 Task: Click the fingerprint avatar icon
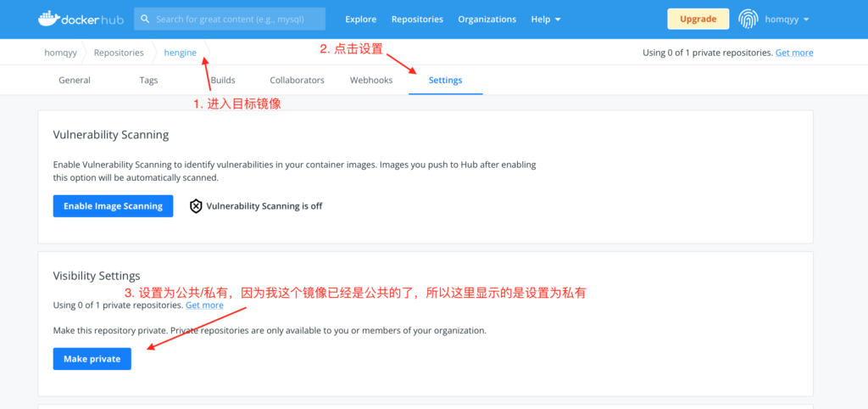click(x=748, y=20)
